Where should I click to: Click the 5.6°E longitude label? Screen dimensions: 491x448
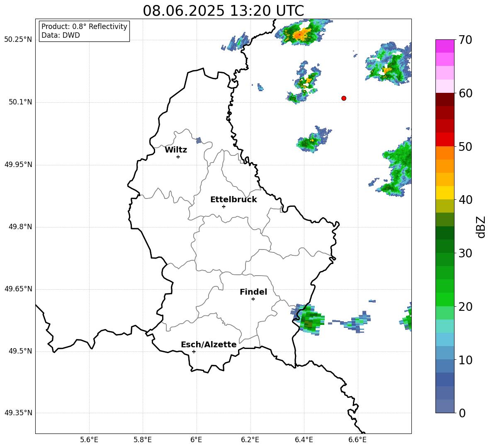89,440
